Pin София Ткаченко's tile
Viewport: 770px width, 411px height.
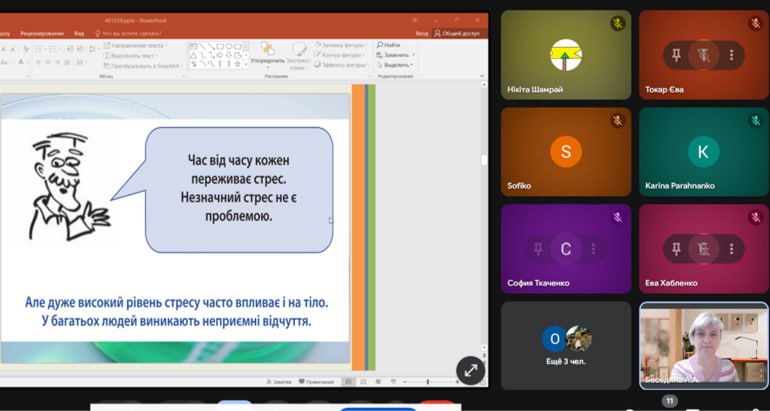[x=538, y=249]
